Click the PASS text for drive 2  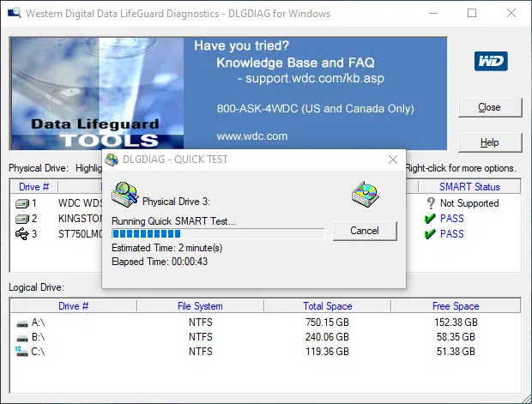click(x=452, y=219)
